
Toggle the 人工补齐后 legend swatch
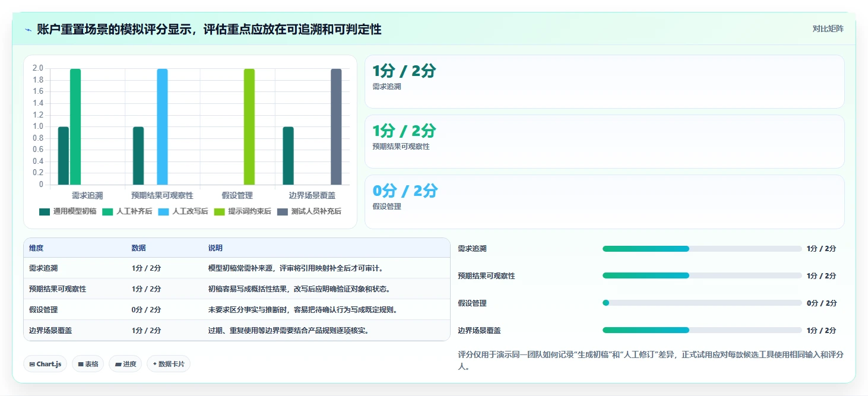coord(107,211)
